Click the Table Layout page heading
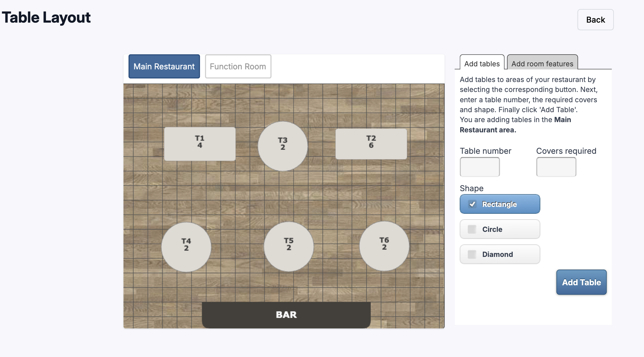This screenshot has width=644, height=357. coord(46,17)
